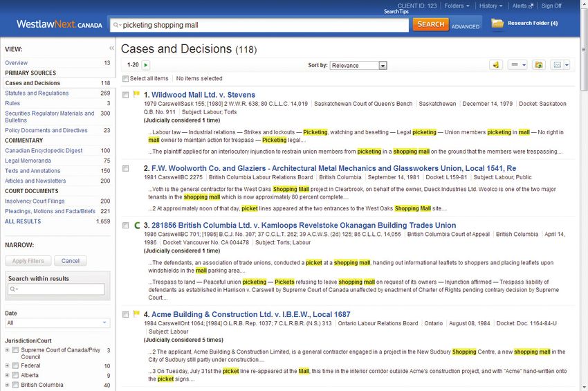Click the magnifier icon in main search box
Viewport: 588px width, 391px height.
tap(117, 25)
